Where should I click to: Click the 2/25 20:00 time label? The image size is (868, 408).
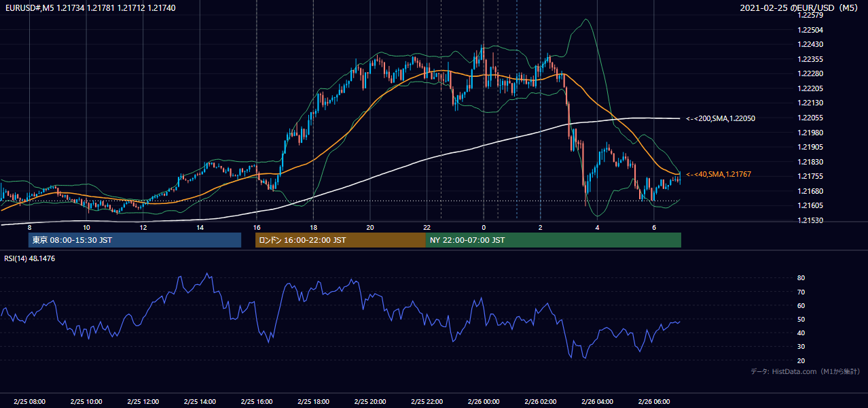369,401
